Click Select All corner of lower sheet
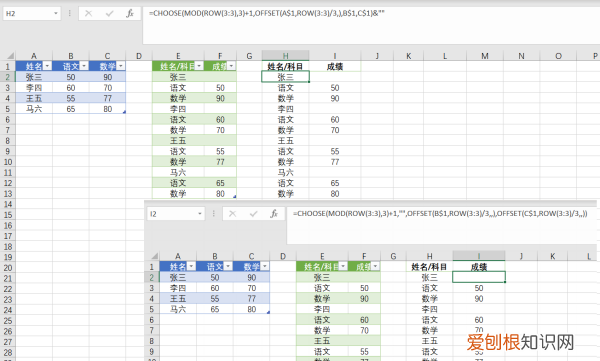The width and height of the screenshot is (600, 361). [x=154, y=256]
